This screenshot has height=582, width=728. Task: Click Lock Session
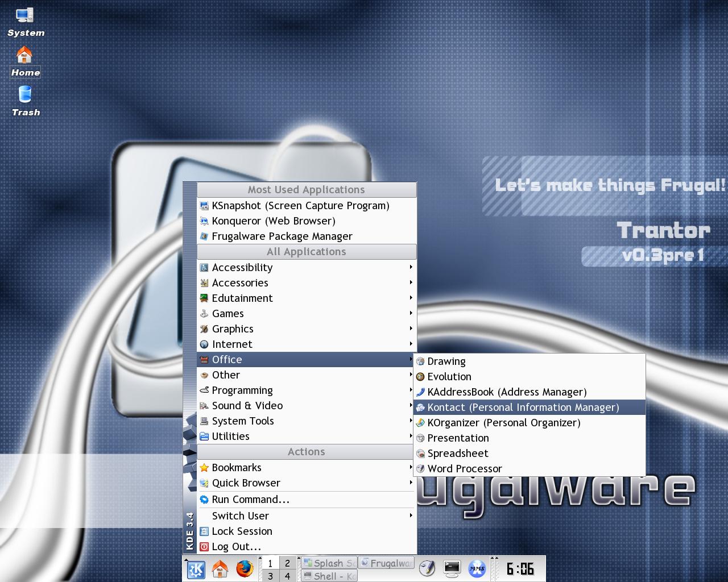tap(307, 531)
